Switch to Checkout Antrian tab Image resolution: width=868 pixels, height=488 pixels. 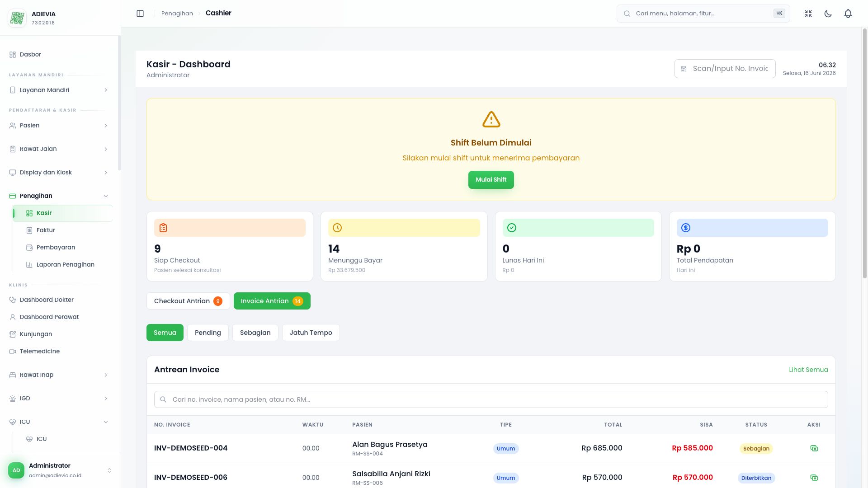tap(188, 301)
